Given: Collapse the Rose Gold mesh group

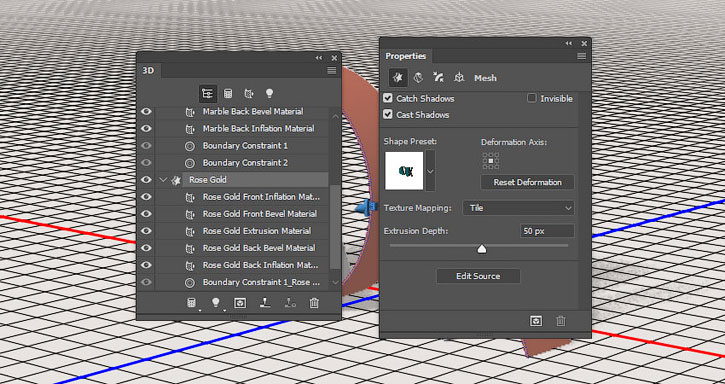Looking at the screenshot, I should [162, 180].
